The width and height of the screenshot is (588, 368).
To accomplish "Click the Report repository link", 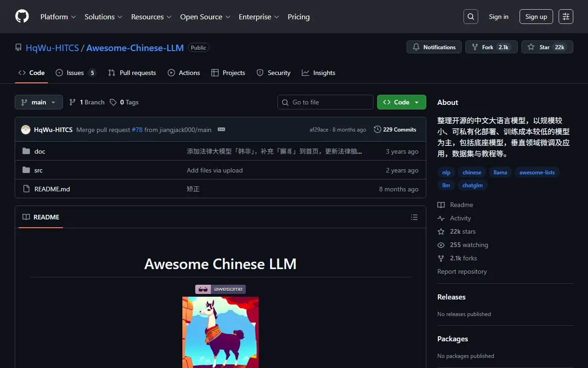I will click(x=462, y=271).
